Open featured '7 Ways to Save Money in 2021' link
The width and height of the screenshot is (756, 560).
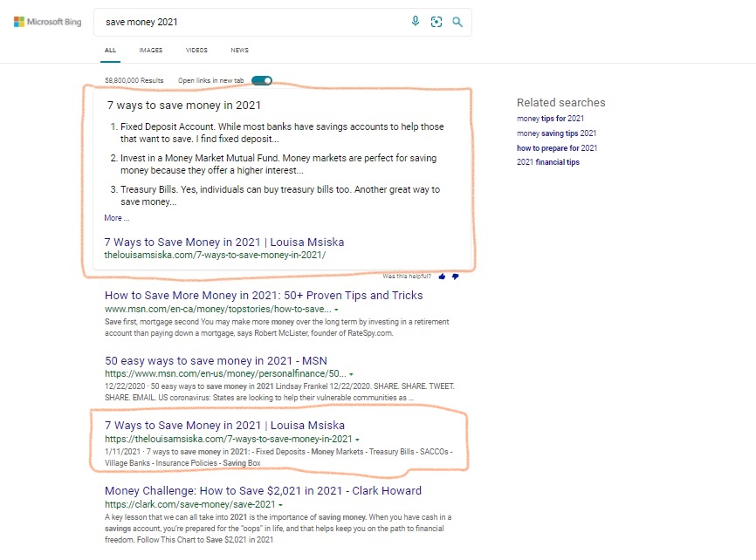tap(224, 242)
